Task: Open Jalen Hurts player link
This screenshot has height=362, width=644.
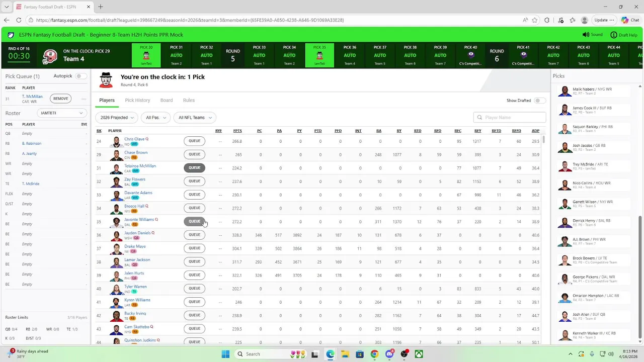Action: [134, 273]
